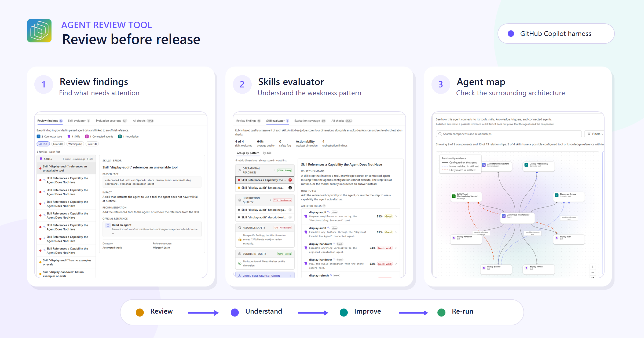Click the pink Connected agents icon
Image resolution: width=644 pixels, height=338 pixels.
tap(87, 137)
